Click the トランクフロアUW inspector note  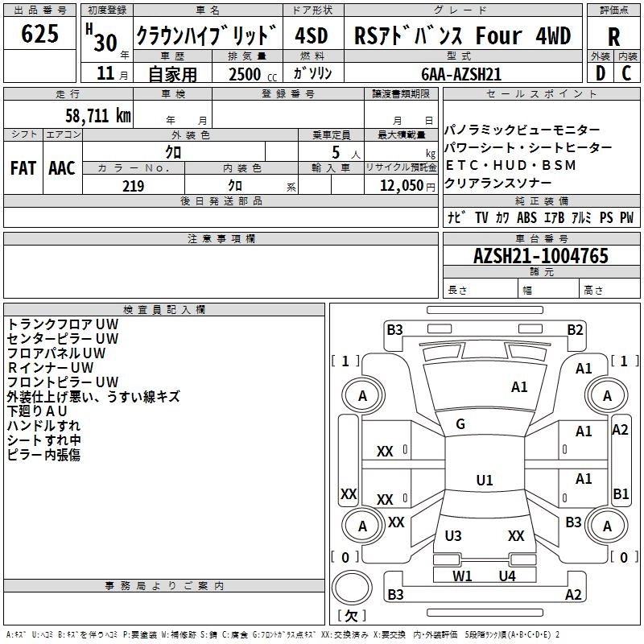63,324
